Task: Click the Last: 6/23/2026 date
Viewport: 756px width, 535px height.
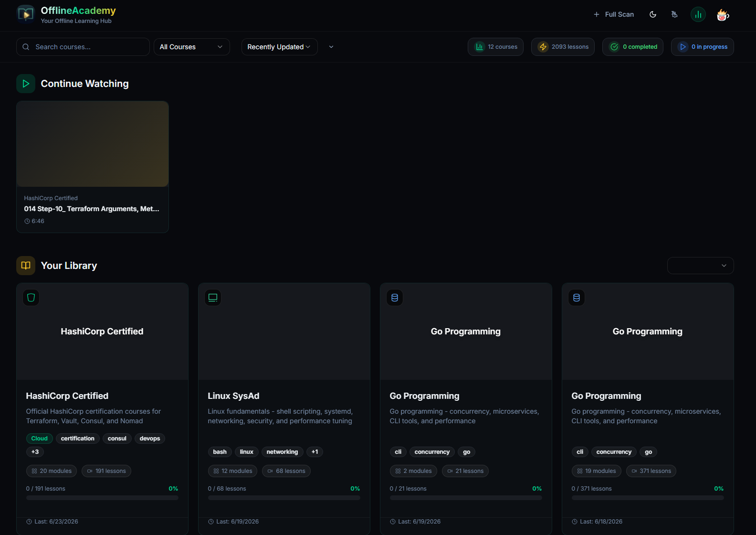Action: (56, 522)
